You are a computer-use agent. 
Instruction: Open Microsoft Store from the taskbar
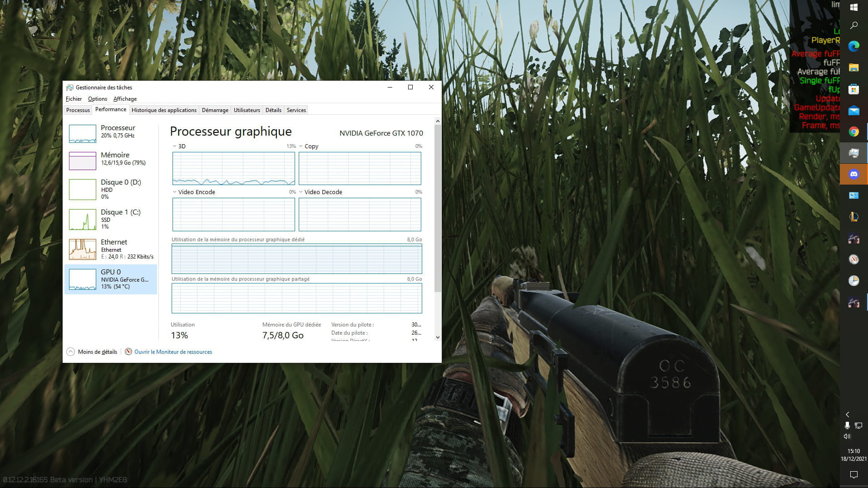tap(853, 89)
